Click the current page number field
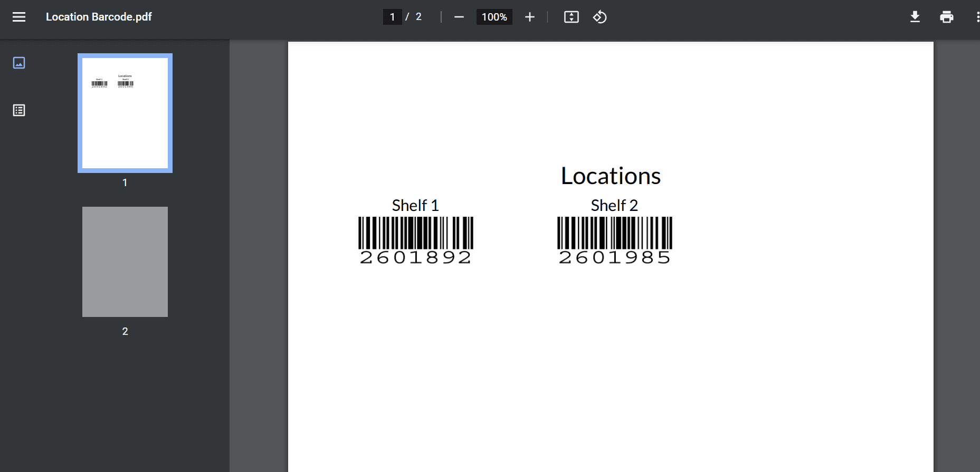Viewport: 980px width, 472px height. coord(392,17)
